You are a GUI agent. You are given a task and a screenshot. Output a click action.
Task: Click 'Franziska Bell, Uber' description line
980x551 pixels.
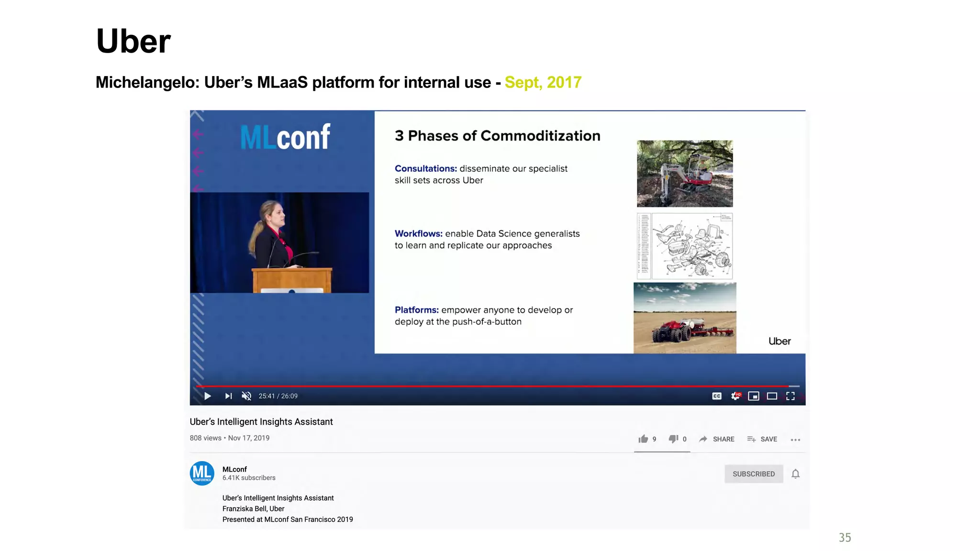[x=253, y=509]
